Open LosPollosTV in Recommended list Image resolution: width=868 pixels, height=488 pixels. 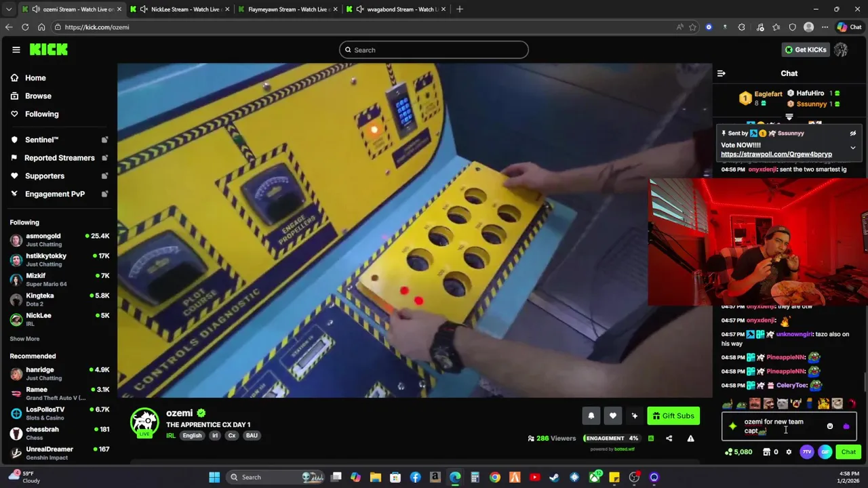tap(59, 413)
